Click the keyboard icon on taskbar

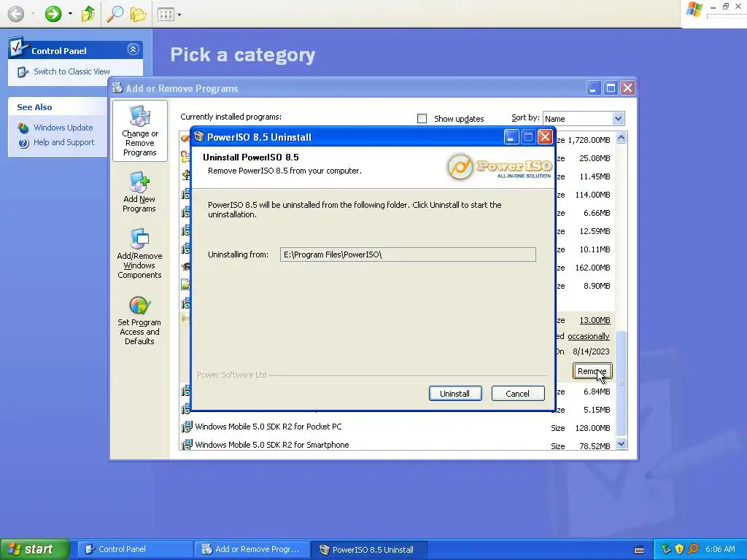click(x=639, y=550)
